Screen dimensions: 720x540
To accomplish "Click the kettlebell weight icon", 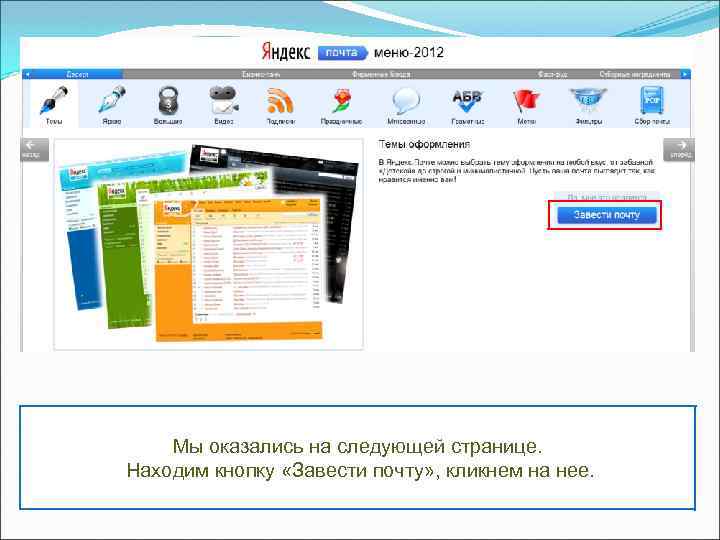I will [168, 100].
